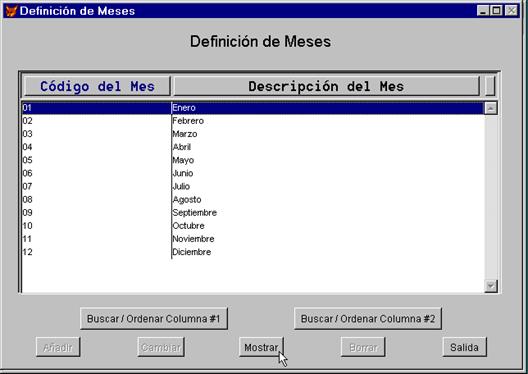Click the Mostrar button
The image size is (528, 374).
[261, 347]
